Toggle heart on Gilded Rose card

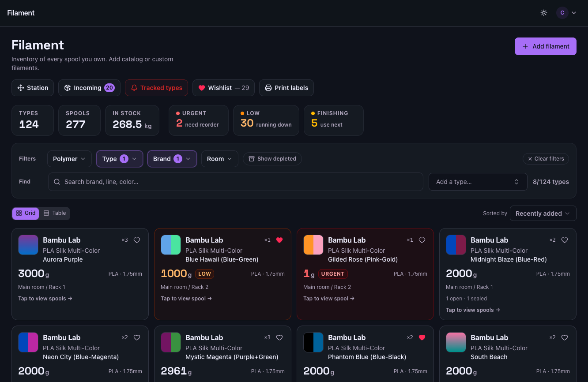tap(422, 240)
